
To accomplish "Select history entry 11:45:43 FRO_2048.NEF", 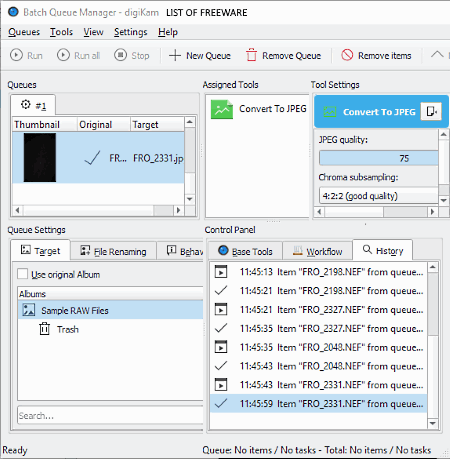I will pos(318,366).
